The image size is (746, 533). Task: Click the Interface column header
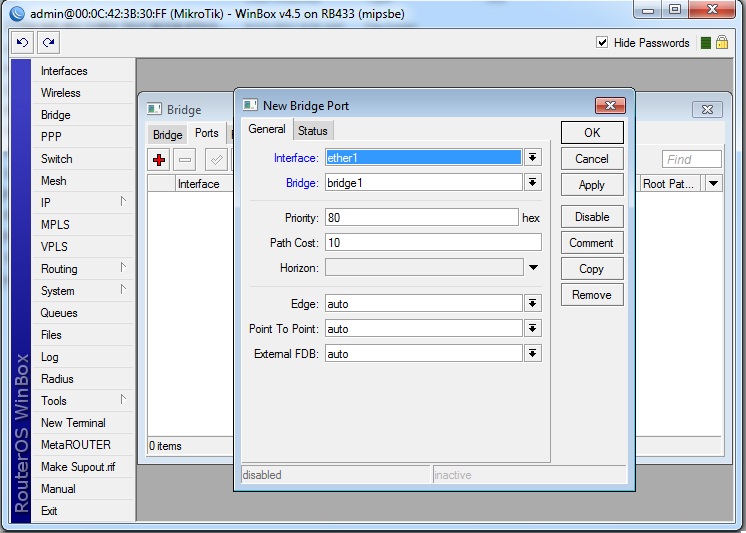click(x=204, y=184)
